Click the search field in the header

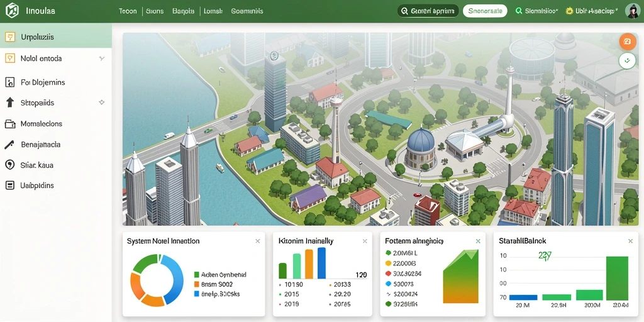(428, 11)
